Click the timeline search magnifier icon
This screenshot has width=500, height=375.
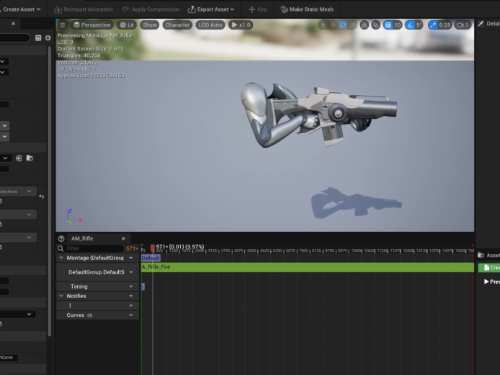[60, 248]
